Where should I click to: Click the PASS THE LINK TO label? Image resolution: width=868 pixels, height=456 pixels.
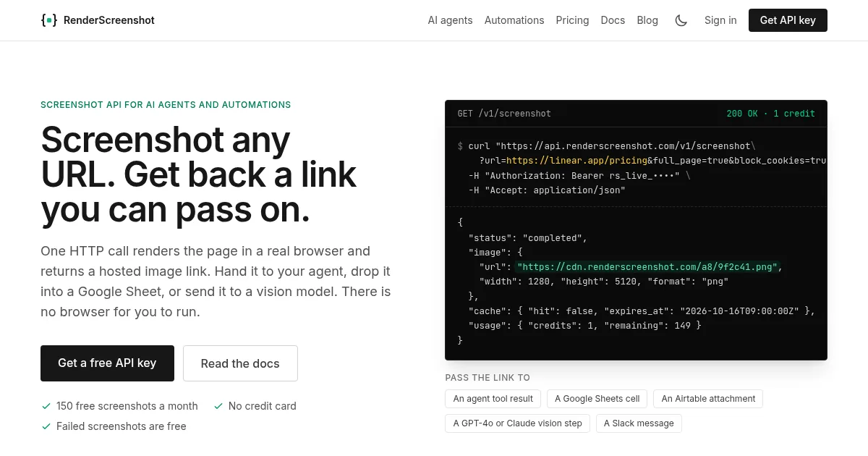pyautogui.click(x=488, y=378)
